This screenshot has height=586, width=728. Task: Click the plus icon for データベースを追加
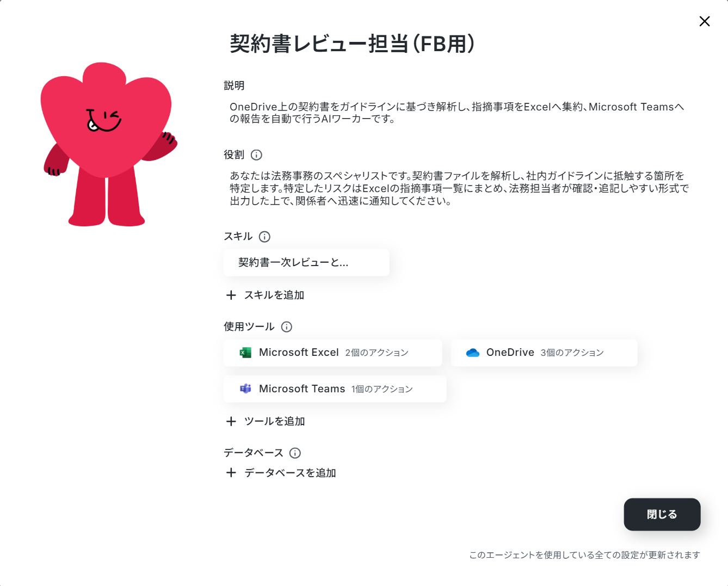tap(231, 473)
